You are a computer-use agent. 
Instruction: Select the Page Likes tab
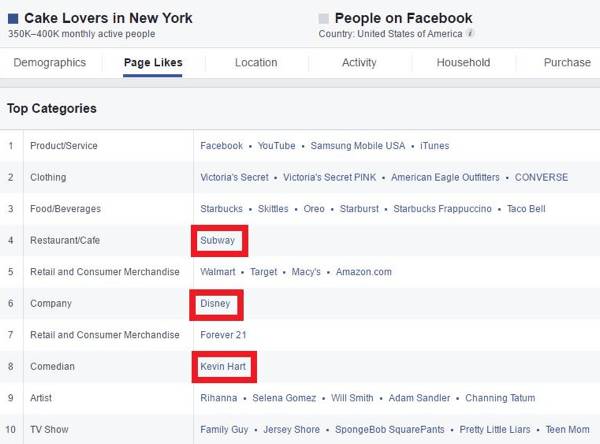pyautogui.click(x=153, y=62)
